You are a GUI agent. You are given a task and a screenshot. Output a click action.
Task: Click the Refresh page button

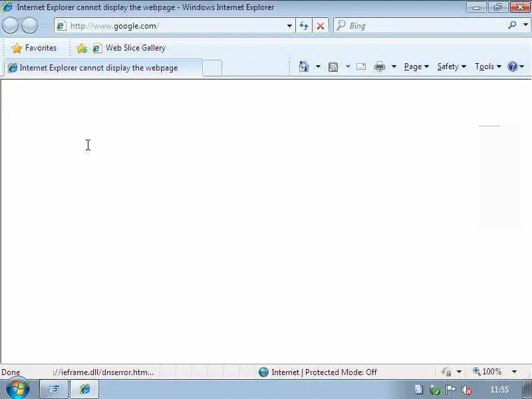coord(304,26)
